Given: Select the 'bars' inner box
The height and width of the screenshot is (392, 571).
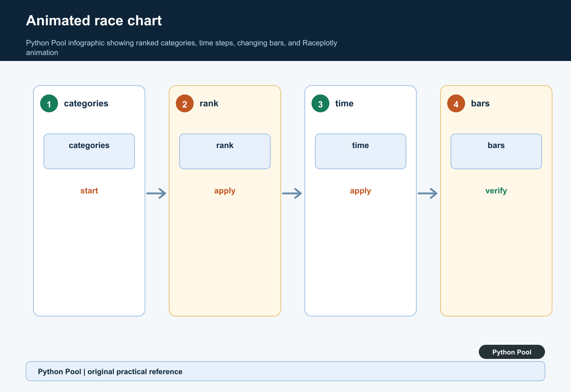Looking at the screenshot, I should click(x=496, y=151).
